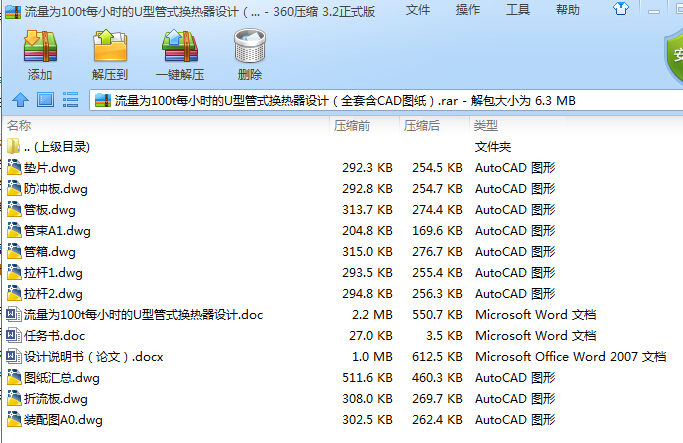The image size is (683, 443).
Task: Click the U型管式换热器设计.doc Word icon
Action: pos(14,314)
